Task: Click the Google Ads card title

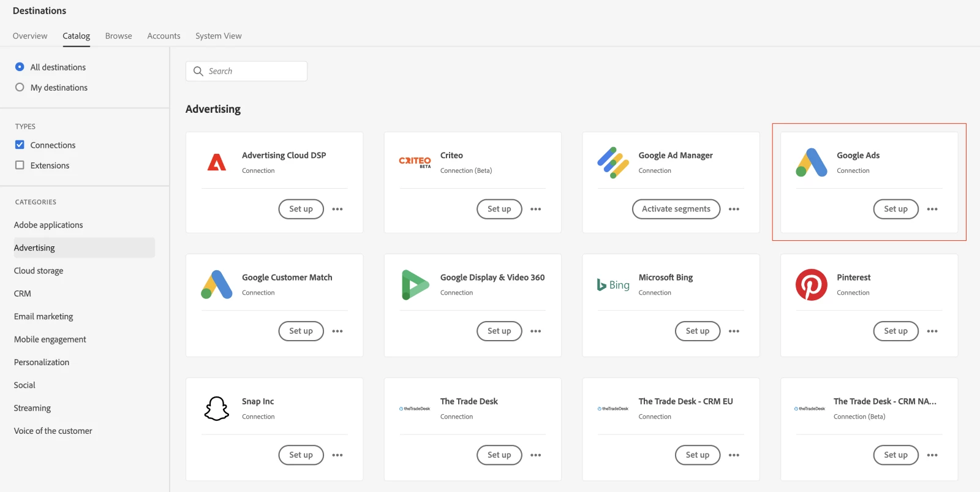Action: pos(858,155)
